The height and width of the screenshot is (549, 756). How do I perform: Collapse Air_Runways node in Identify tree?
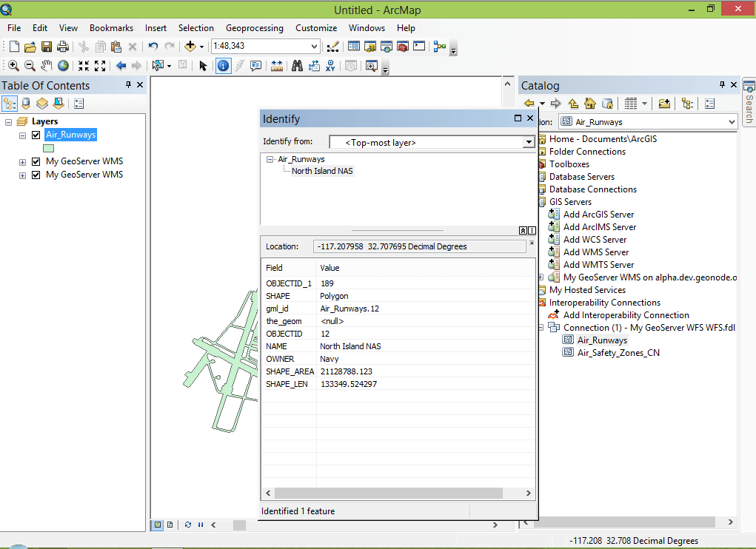(x=270, y=159)
